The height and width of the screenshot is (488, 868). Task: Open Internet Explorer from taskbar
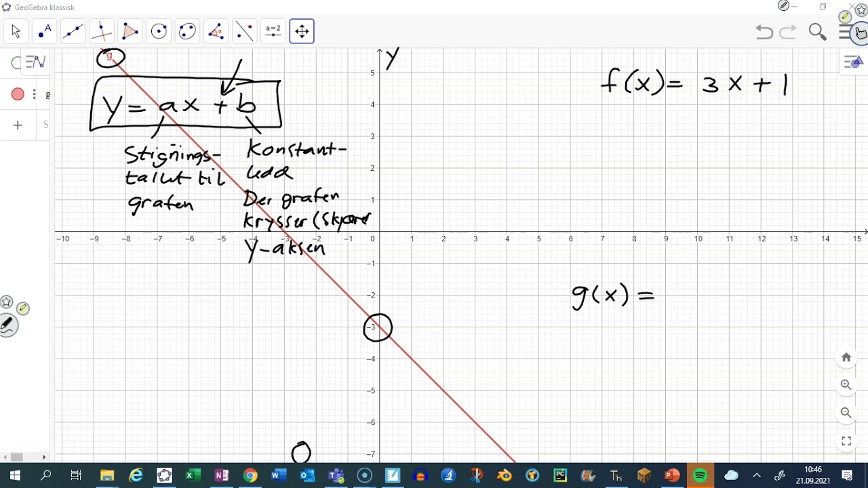click(136, 475)
